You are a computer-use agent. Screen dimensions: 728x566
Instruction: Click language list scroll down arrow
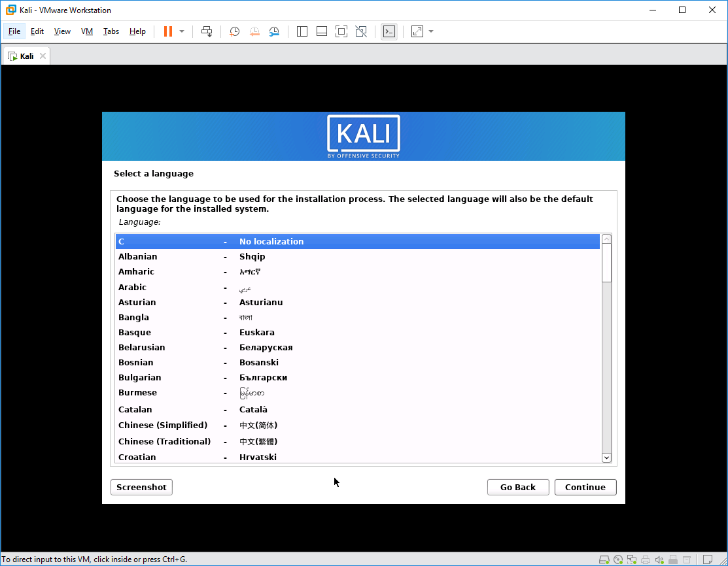coord(606,458)
